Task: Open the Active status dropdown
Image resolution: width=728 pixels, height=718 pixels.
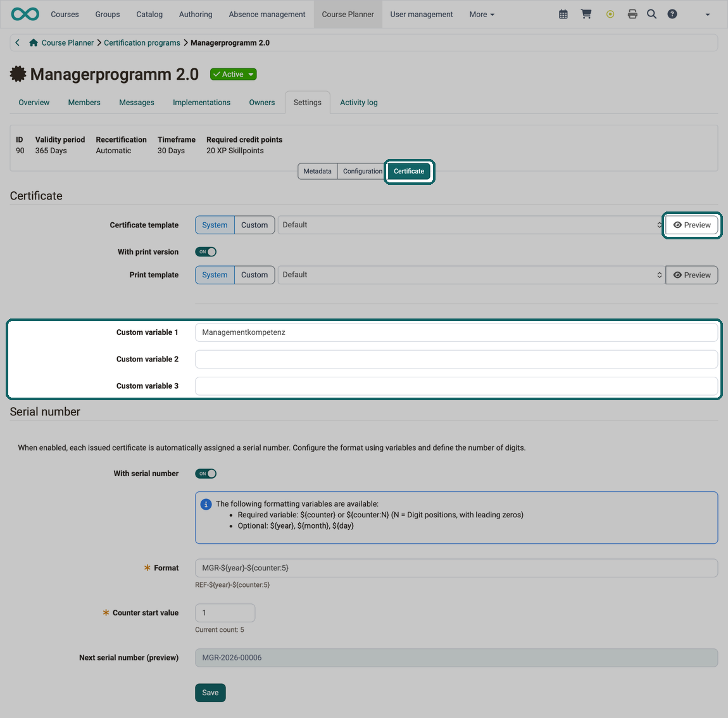Action: (233, 74)
